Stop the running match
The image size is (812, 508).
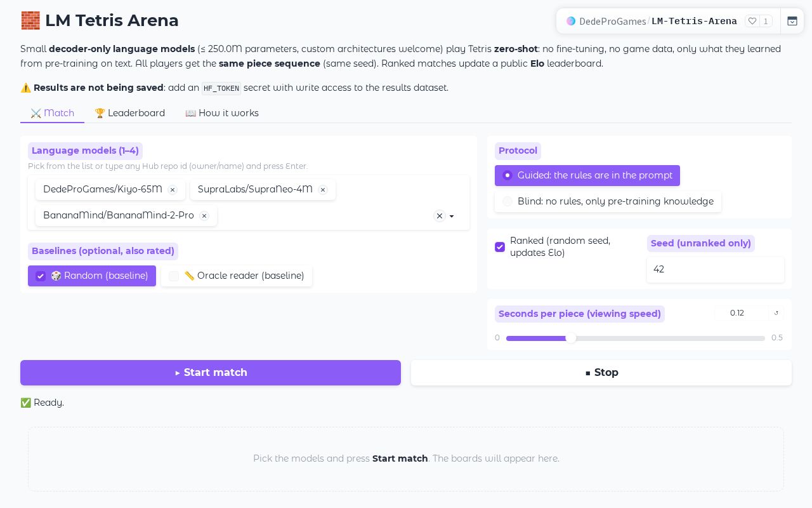pos(601,373)
